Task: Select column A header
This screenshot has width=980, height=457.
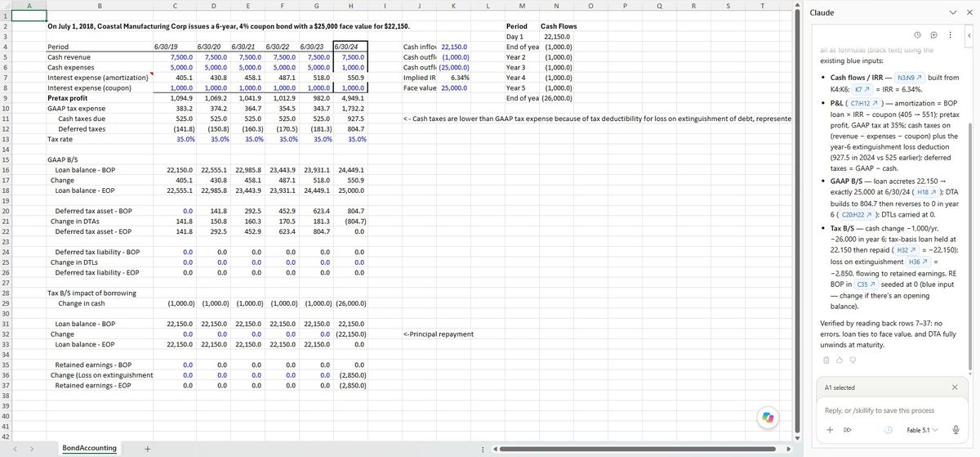Action: (28, 6)
